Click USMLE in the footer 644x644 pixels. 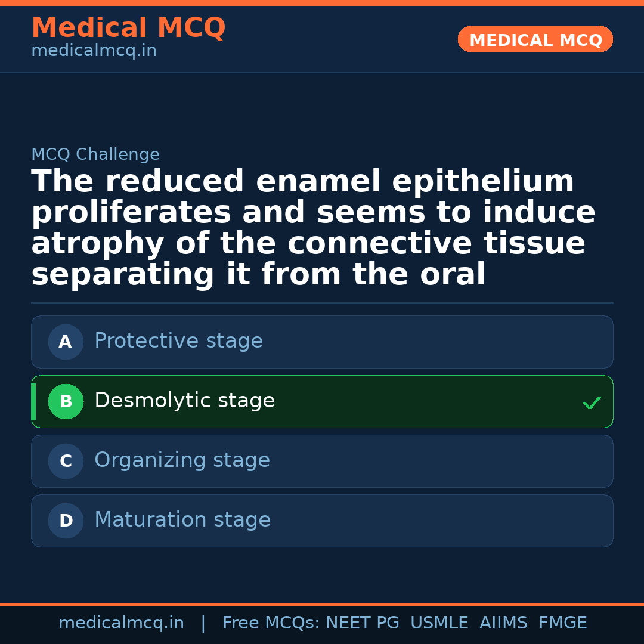click(x=439, y=623)
